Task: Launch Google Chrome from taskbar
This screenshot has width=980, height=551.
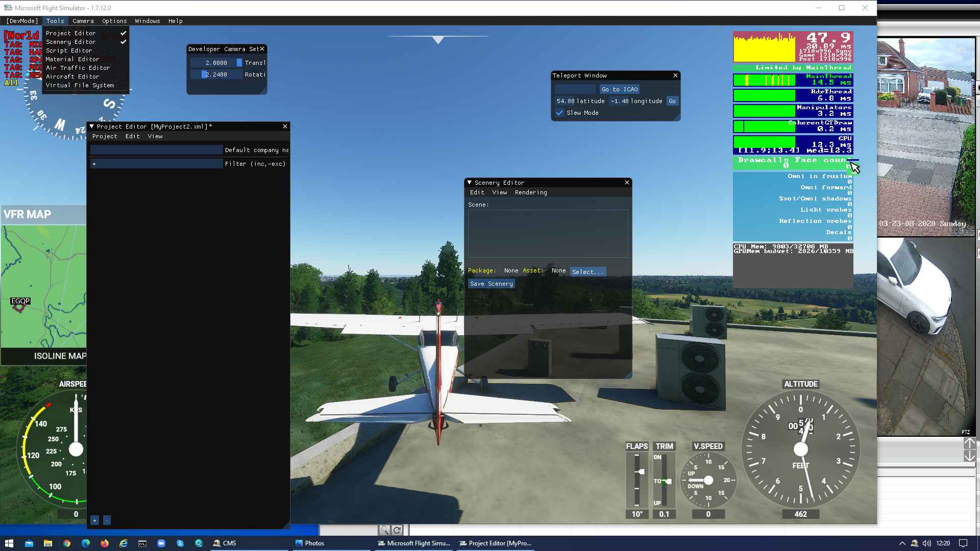Action: pyautogui.click(x=66, y=543)
